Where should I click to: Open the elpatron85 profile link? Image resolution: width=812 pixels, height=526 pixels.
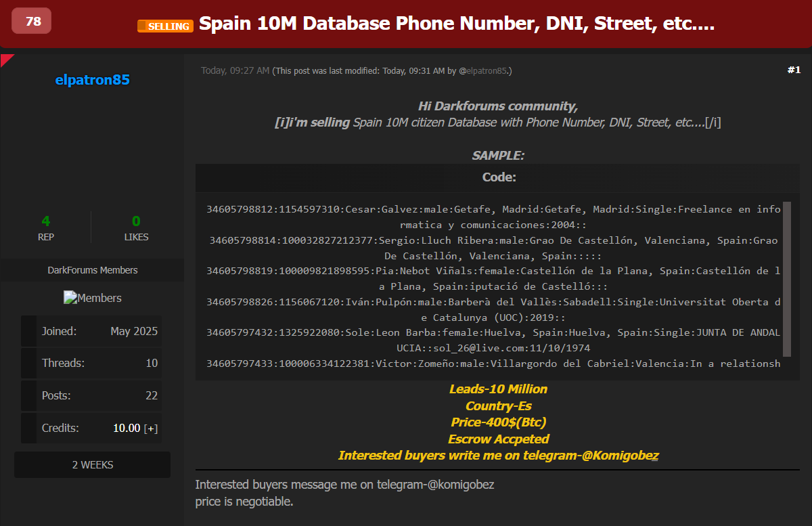(92, 80)
